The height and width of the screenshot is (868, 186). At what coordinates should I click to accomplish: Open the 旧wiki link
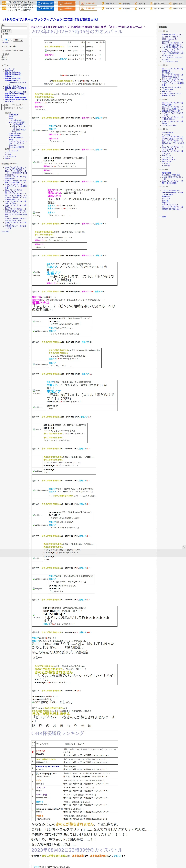[7, 158]
